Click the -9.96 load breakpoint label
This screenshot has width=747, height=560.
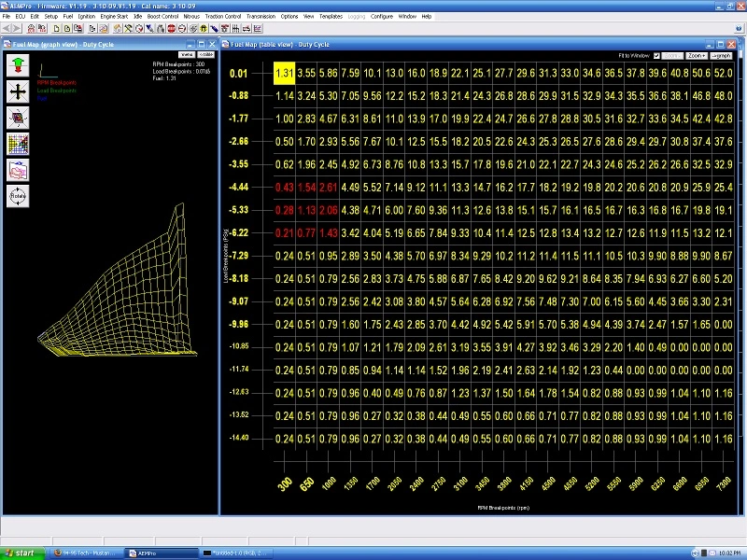tap(239, 324)
